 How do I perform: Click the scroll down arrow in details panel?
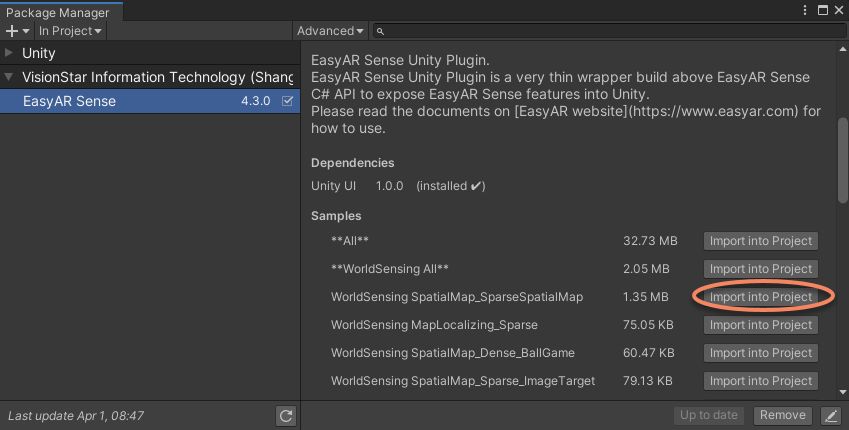(x=843, y=392)
